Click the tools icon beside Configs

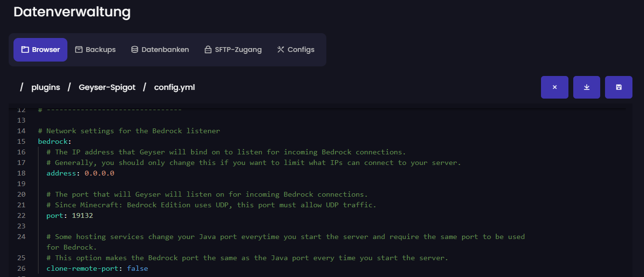[281, 50]
